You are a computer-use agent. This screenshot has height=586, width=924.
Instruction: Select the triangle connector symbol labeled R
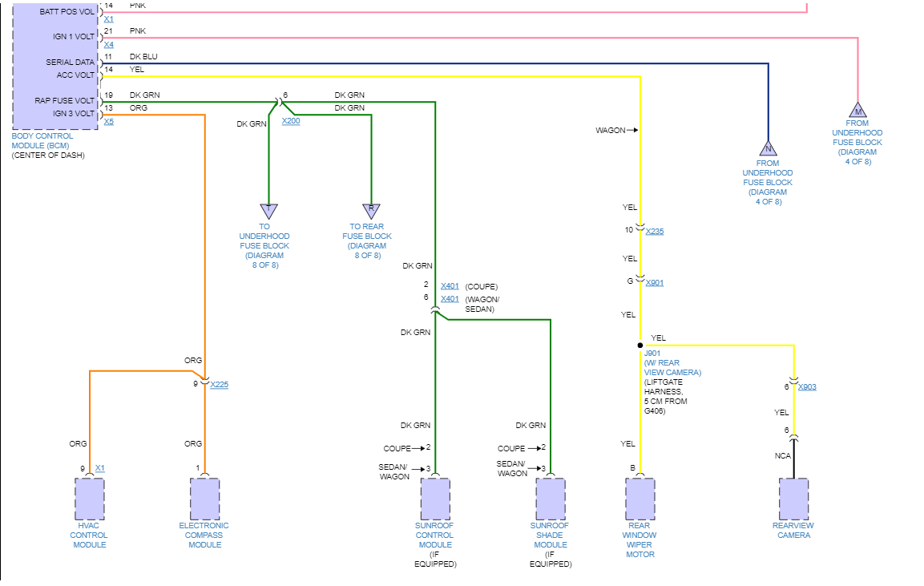[370, 211]
